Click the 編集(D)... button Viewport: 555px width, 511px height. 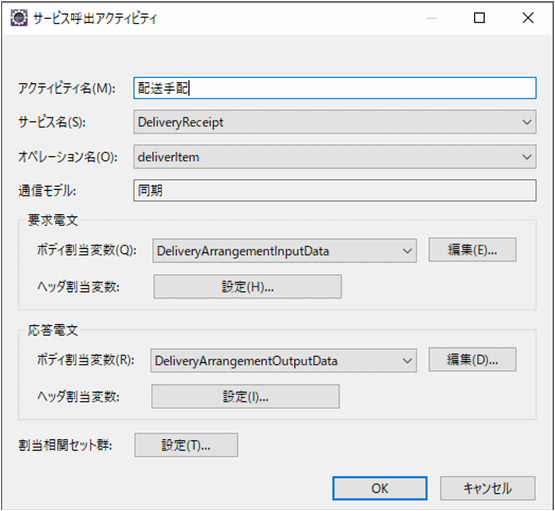point(472,360)
